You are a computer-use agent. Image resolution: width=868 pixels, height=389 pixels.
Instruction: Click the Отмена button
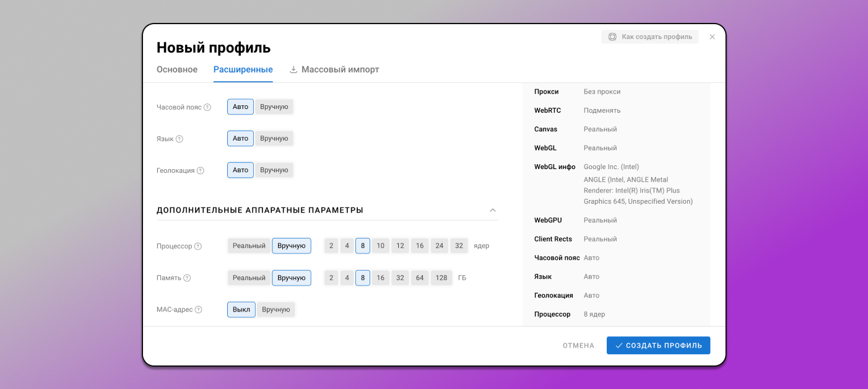click(578, 346)
